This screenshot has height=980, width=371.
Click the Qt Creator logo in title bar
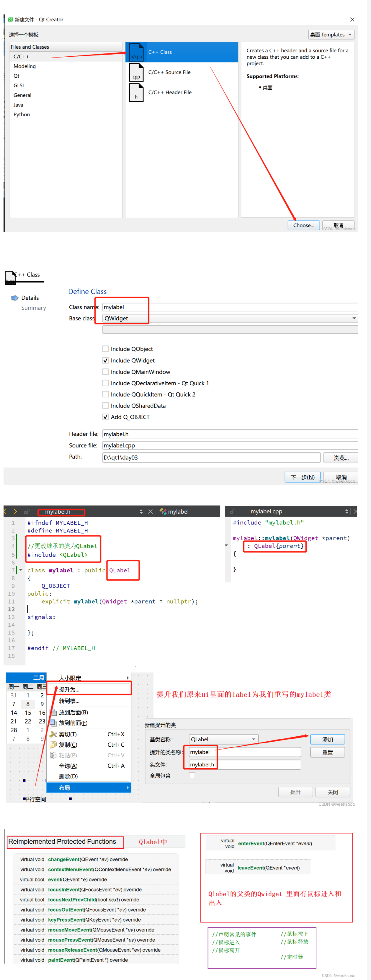(x=10, y=19)
